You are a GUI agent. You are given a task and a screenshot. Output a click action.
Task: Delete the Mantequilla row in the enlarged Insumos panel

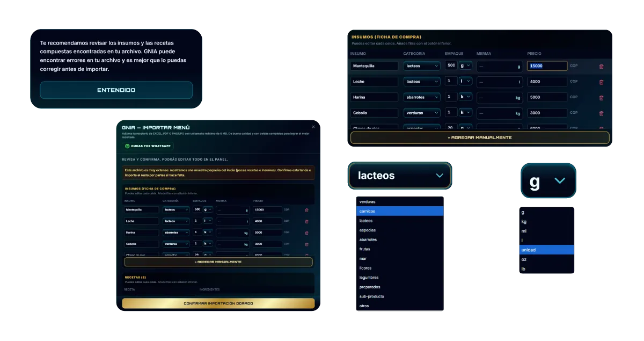(x=601, y=66)
